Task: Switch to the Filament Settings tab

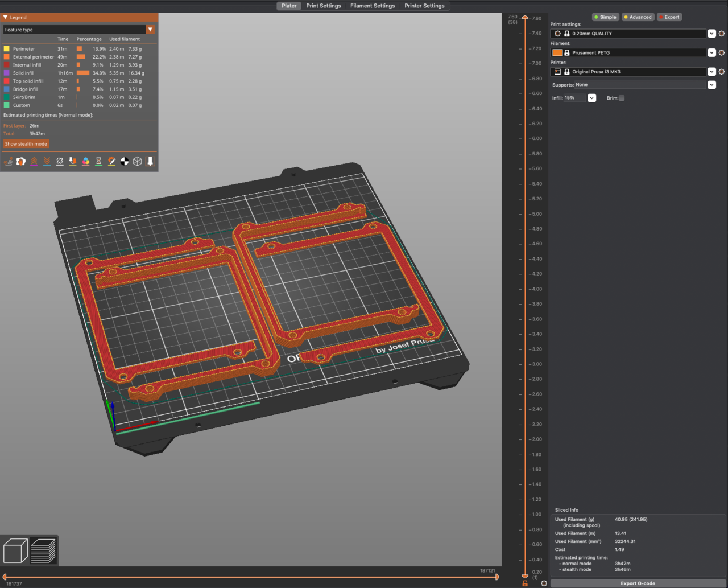Action: click(372, 6)
